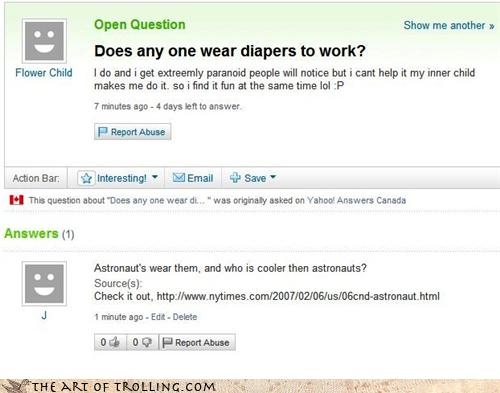The image size is (500, 393).
Task: Click the Canadian flag icon
Action: (x=17, y=200)
